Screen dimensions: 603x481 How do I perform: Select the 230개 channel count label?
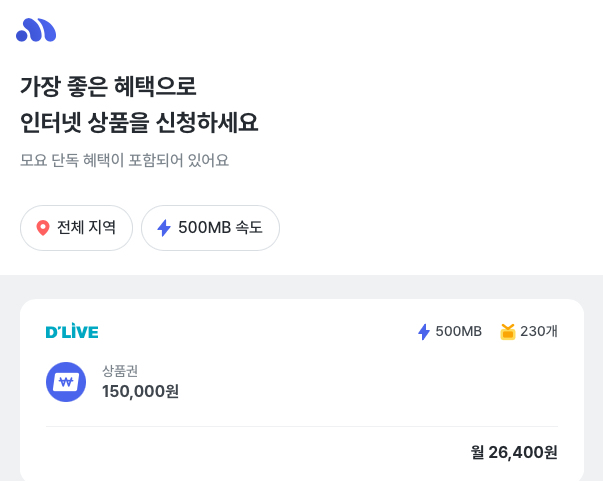click(x=538, y=331)
